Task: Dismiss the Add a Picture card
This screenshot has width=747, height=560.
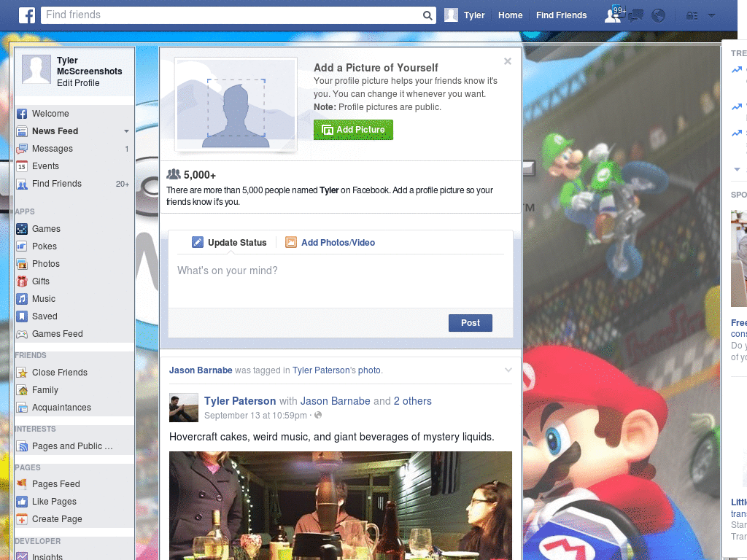Action: tap(508, 61)
